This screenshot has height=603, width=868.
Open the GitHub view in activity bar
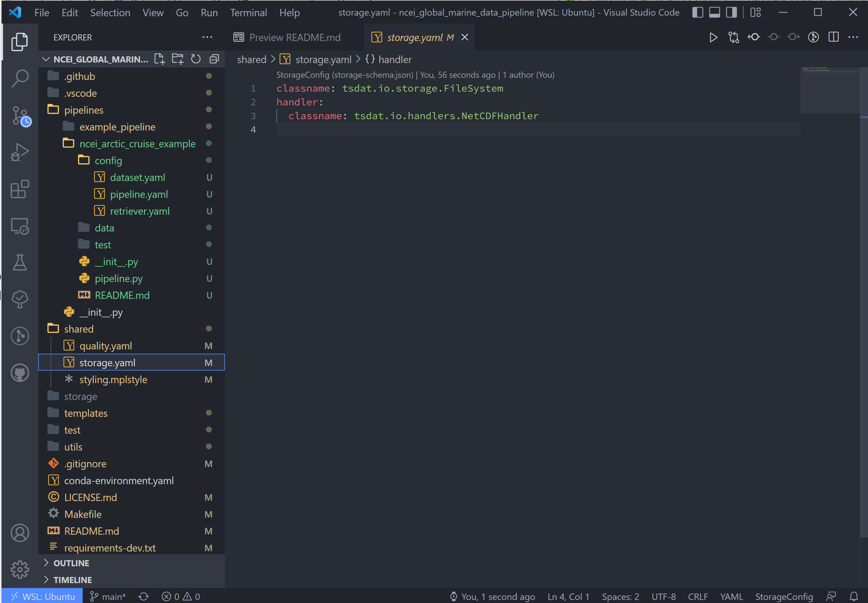[20, 373]
